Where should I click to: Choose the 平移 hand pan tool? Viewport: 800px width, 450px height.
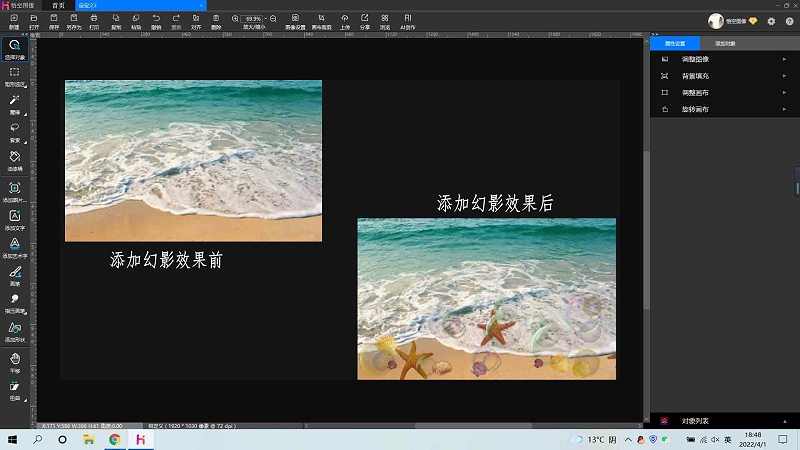[14, 360]
